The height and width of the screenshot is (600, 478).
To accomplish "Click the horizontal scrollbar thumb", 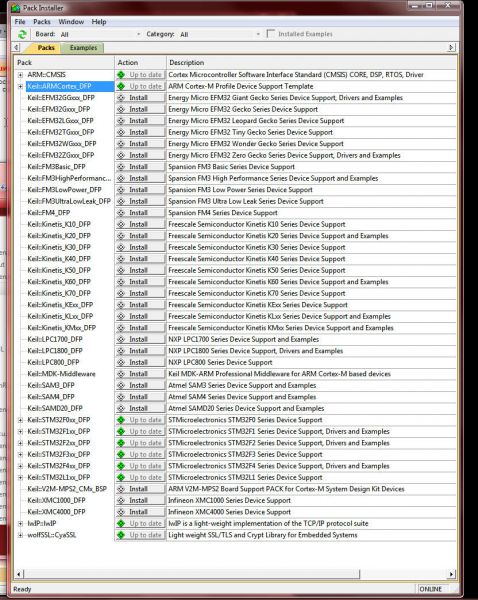I will (x=192, y=574).
